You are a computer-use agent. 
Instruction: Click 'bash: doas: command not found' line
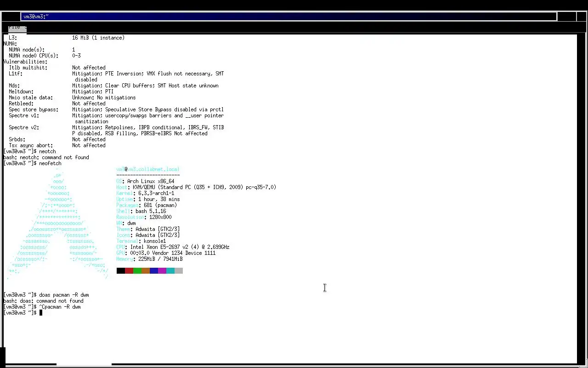[x=43, y=301]
